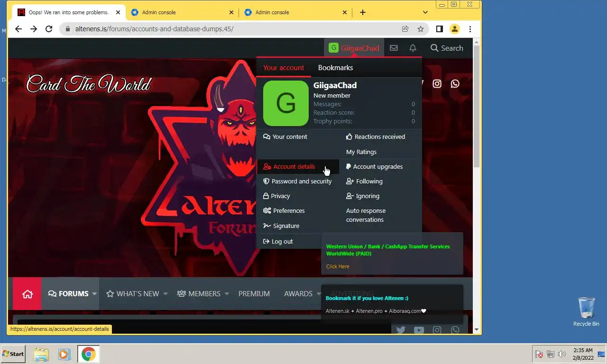Click browser Forward arrow
Image resolution: width=607 pixels, height=364 pixels.
[34, 29]
